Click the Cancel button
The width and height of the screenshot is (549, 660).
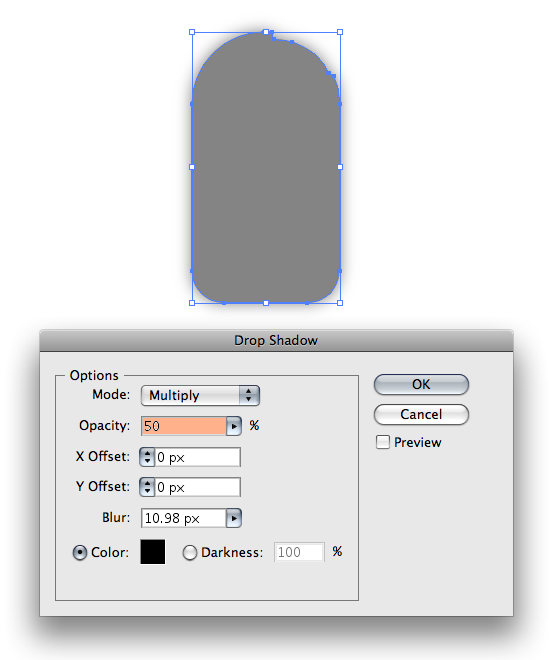[421, 415]
